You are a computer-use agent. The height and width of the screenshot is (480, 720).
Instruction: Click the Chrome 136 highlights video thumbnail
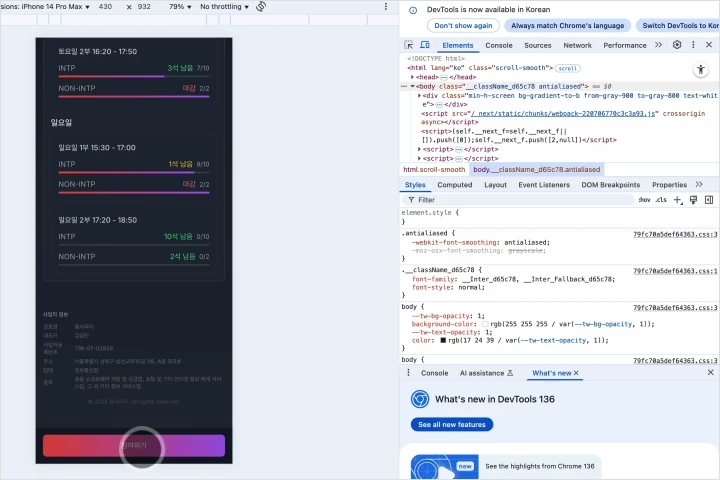click(x=444, y=467)
